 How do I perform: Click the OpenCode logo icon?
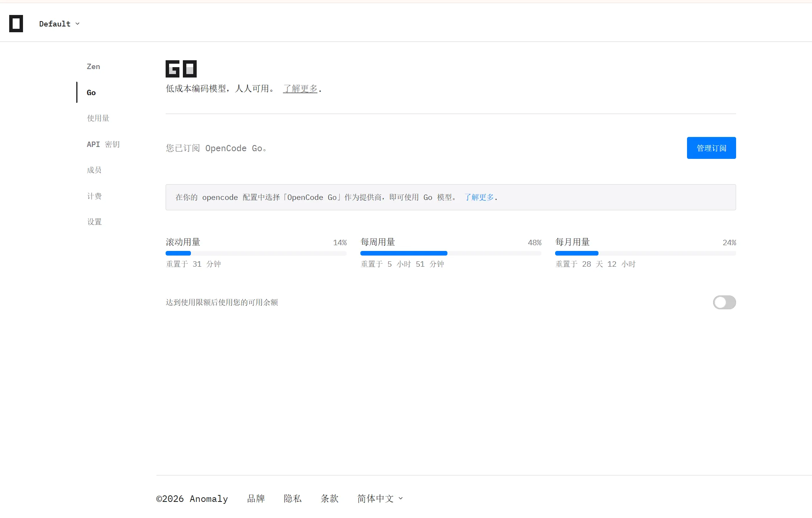coord(16,24)
